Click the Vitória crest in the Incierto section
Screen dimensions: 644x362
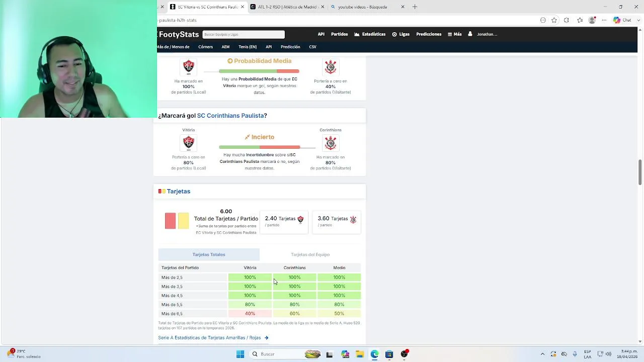click(189, 143)
